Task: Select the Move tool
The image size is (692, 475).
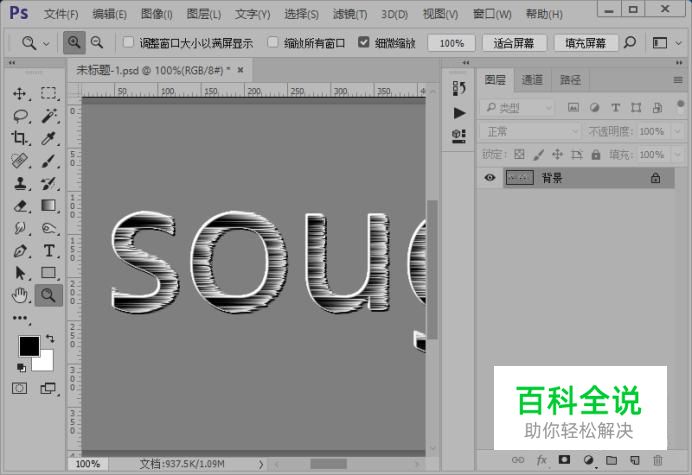Action: coord(19,94)
